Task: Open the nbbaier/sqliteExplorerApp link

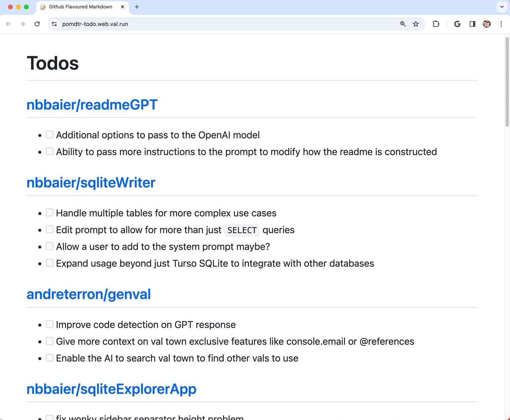Action: (111, 389)
